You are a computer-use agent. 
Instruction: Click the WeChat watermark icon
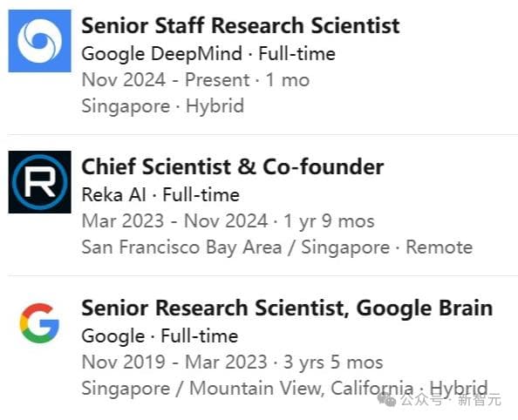[x=386, y=400]
